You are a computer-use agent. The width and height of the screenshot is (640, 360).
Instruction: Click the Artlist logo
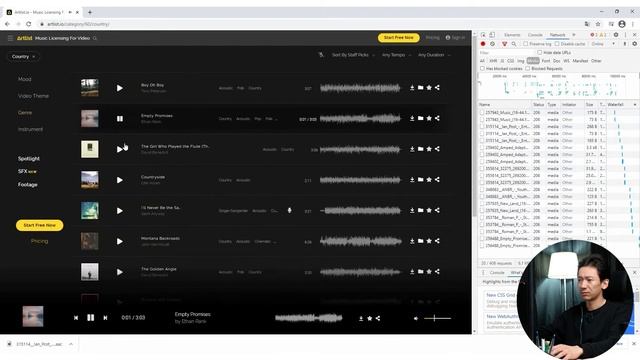click(x=24, y=38)
